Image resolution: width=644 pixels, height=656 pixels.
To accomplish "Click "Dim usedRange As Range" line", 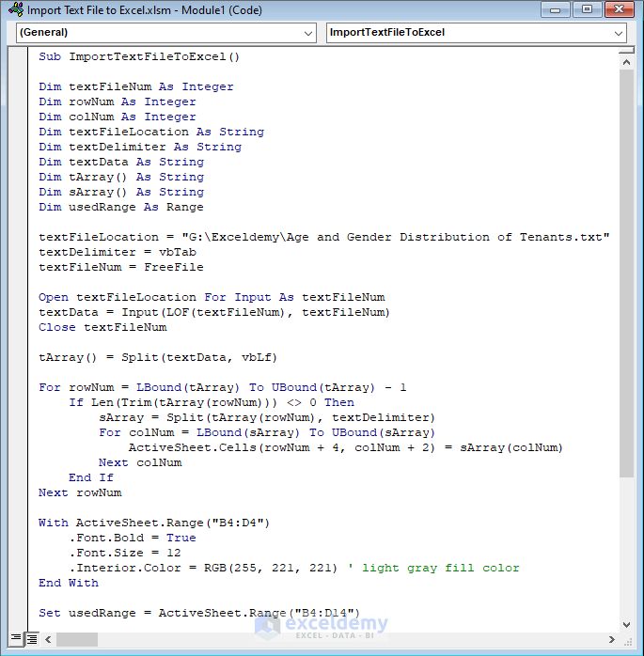I will (x=121, y=207).
